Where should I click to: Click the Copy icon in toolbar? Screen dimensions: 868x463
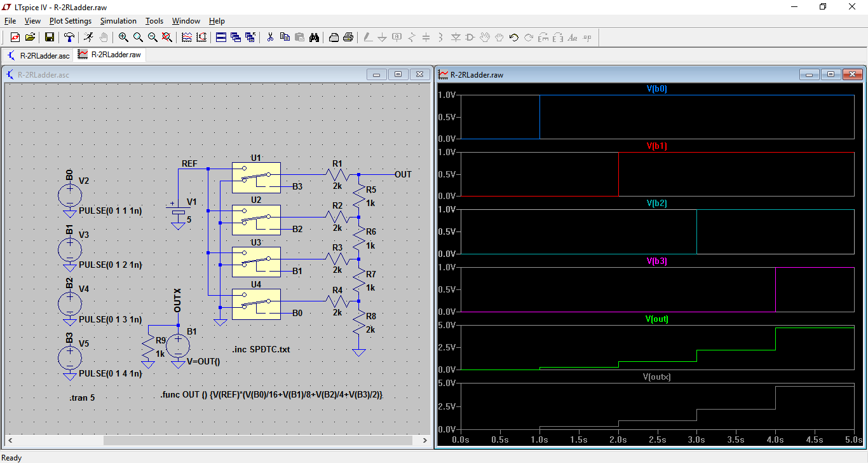coord(285,38)
